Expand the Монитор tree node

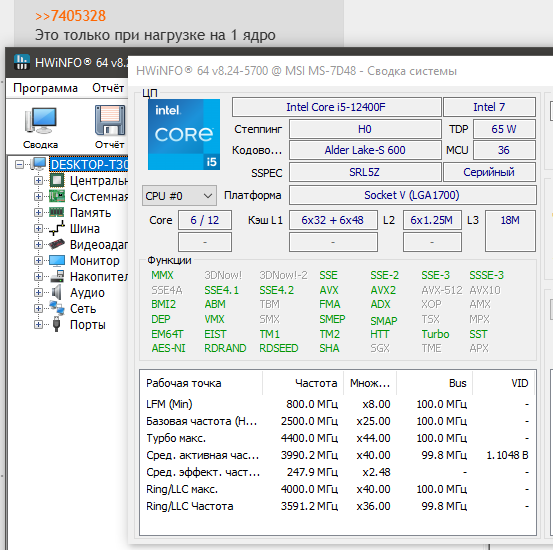(38, 260)
